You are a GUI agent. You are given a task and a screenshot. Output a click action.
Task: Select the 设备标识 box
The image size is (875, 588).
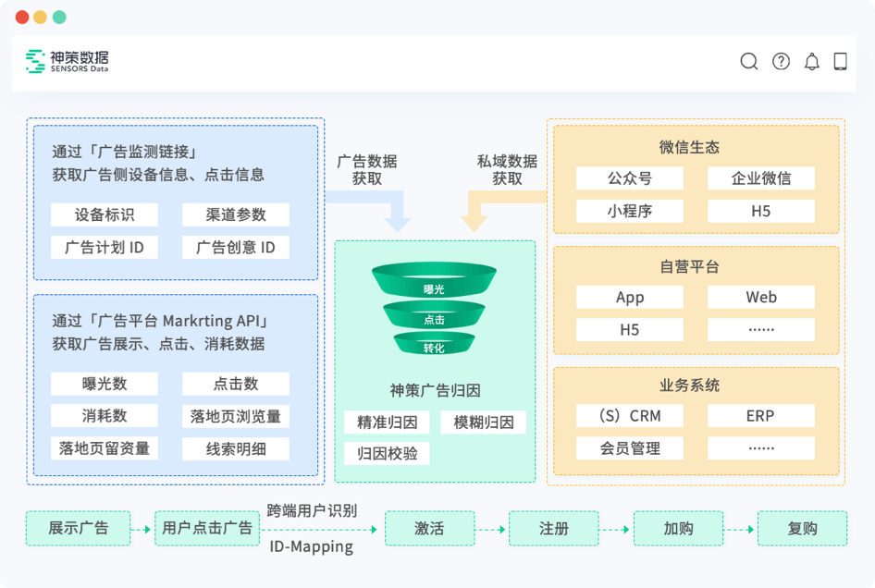coord(105,214)
